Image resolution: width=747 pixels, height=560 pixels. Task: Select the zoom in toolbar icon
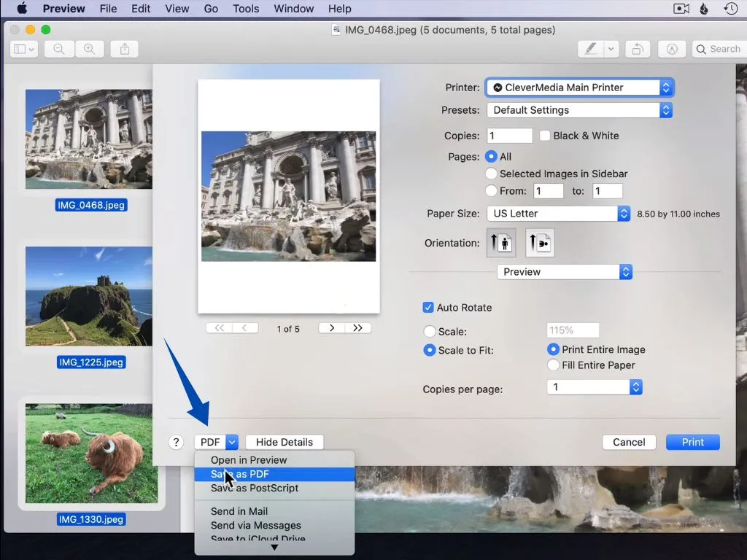(88, 49)
